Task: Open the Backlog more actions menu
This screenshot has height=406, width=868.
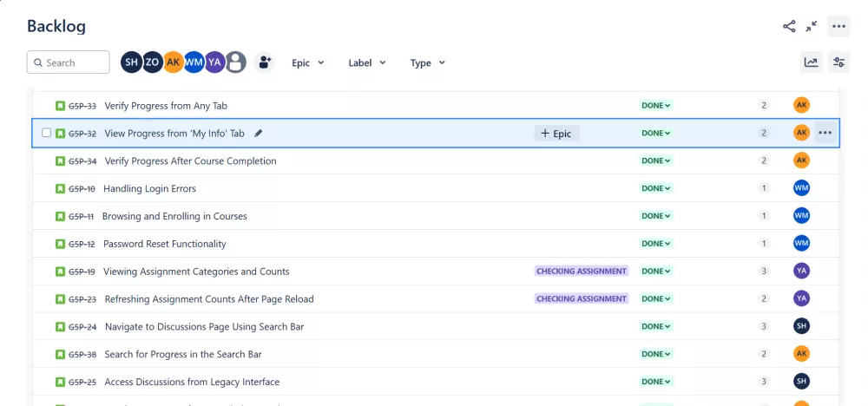Action: pos(838,26)
